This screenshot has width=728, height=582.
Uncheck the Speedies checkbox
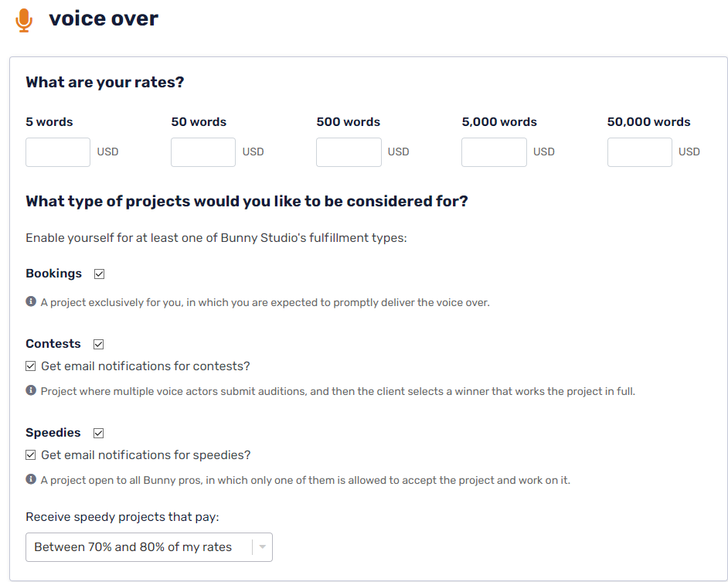point(98,434)
